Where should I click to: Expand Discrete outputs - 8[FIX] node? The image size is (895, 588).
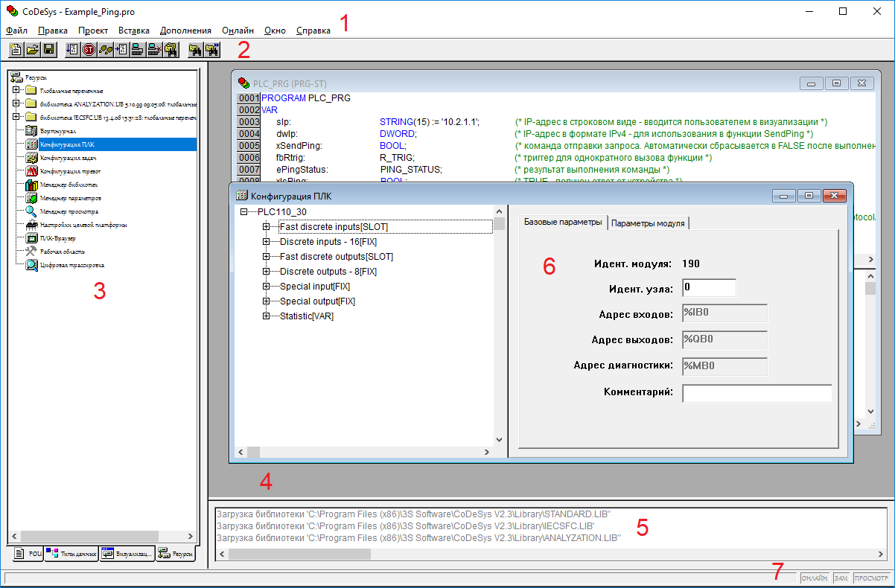click(x=267, y=272)
